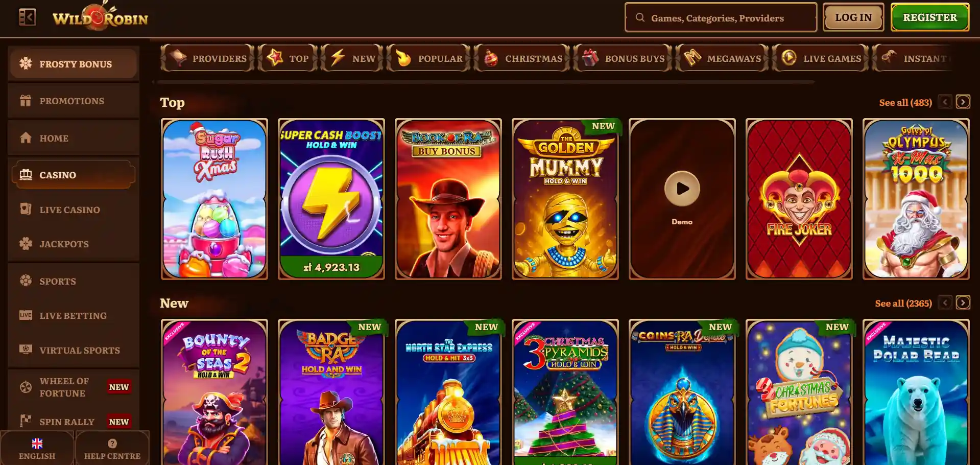This screenshot has width=980, height=465.
Task: Select the Megaways category tab
Action: click(722, 58)
